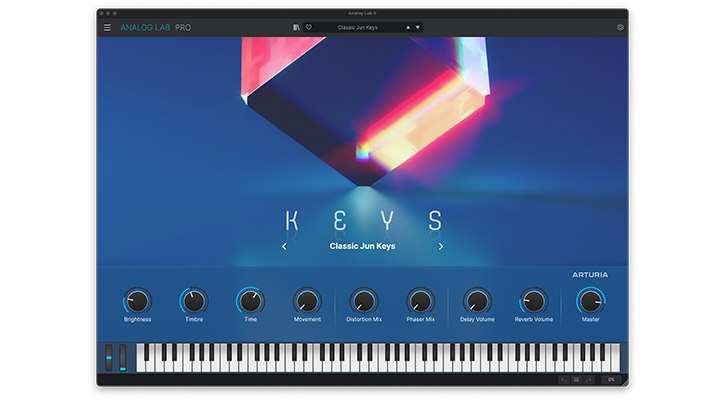Screen dimensions: 725x400
Task: Open the edit history list icon
Action: (576, 380)
